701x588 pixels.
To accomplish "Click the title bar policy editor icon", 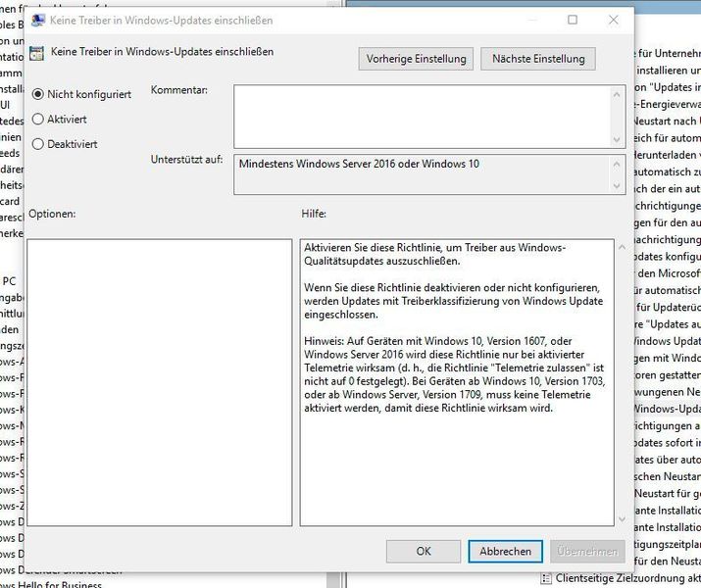I will (x=38, y=21).
